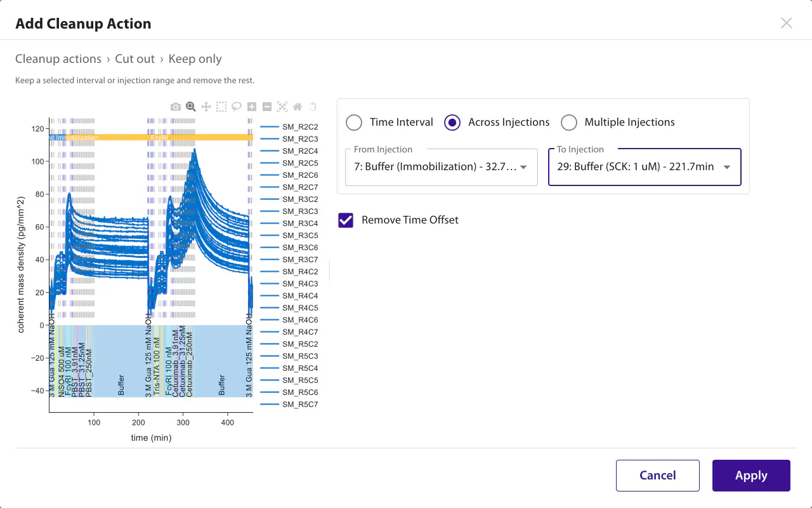Toggle SM_R5C7 trace in legend
Image resolution: width=812 pixels, height=508 pixels.
pyautogui.click(x=289, y=404)
